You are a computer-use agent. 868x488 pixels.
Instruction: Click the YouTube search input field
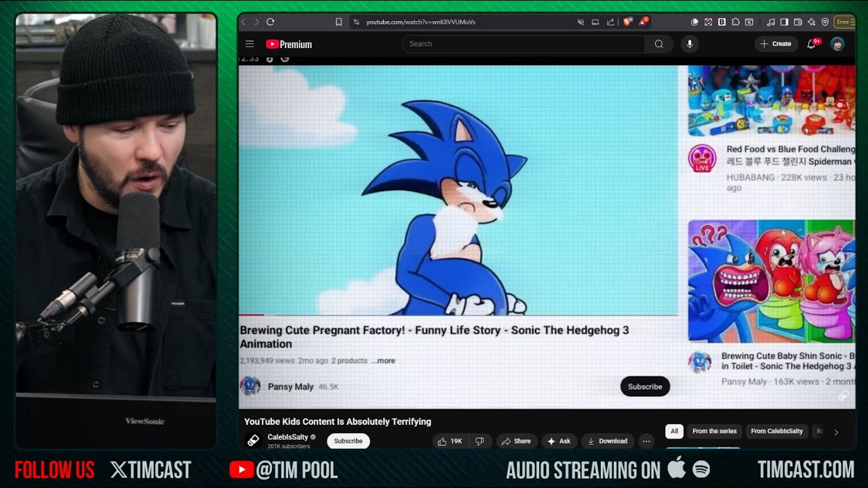pos(524,44)
